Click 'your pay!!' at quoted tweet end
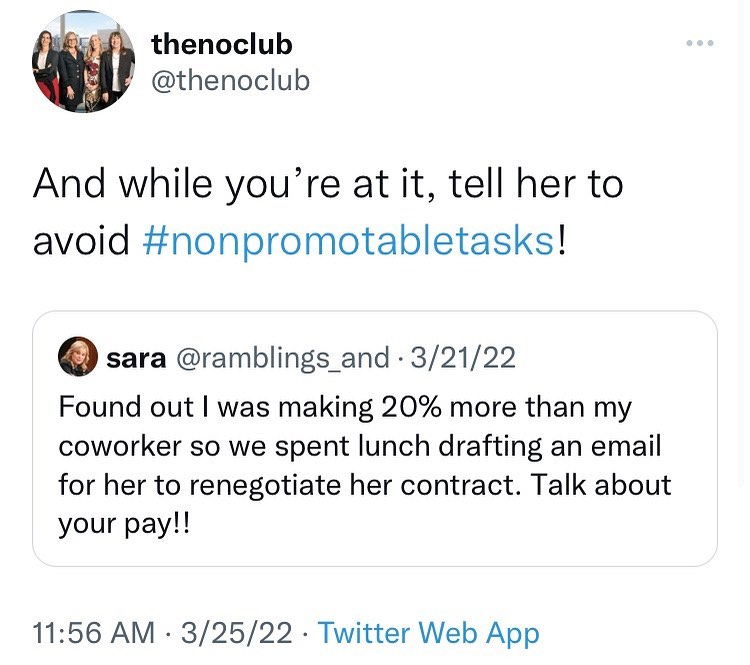This screenshot has width=750, height=665. pyautogui.click(x=123, y=524)
